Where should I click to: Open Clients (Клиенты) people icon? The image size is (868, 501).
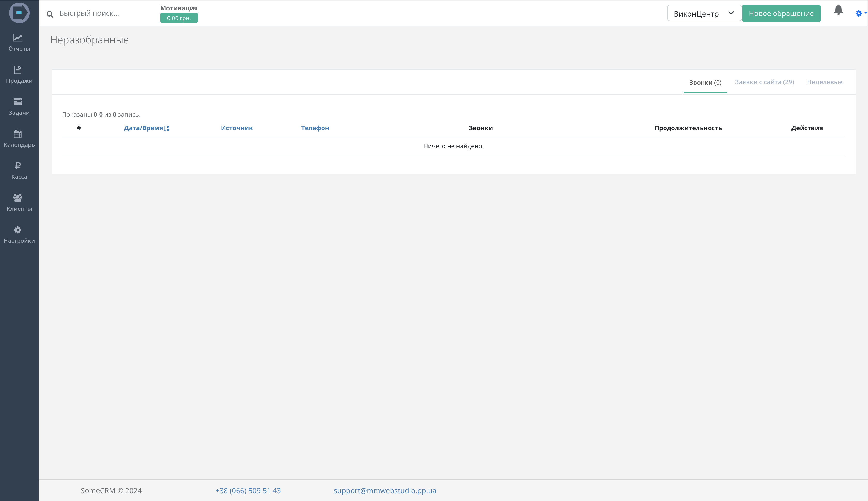pos(18,198)
